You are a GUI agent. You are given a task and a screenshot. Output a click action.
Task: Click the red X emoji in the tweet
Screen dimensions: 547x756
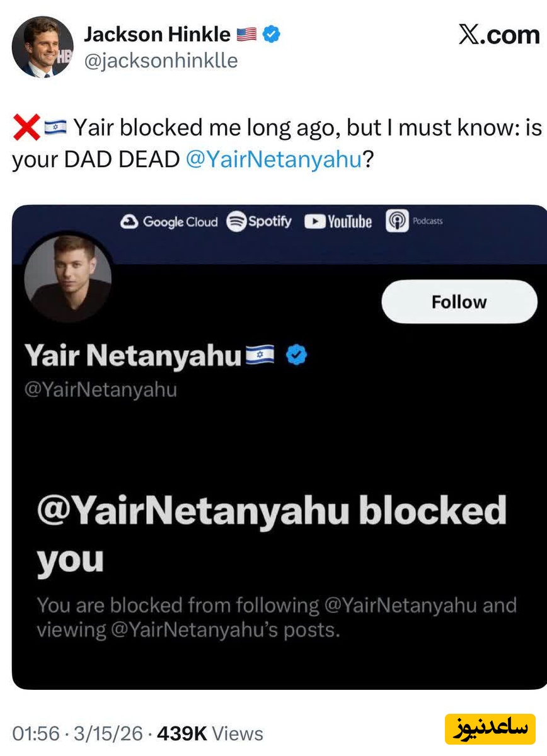click(26, 128)
